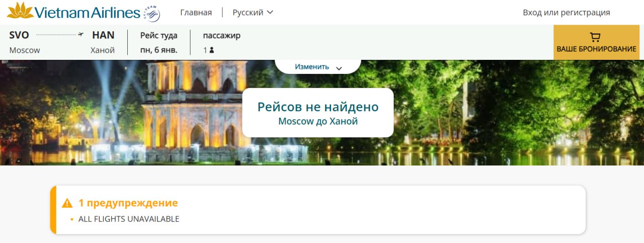Click the departure date пн, 6 янв.
644x243 pixels.
[158, 50]
